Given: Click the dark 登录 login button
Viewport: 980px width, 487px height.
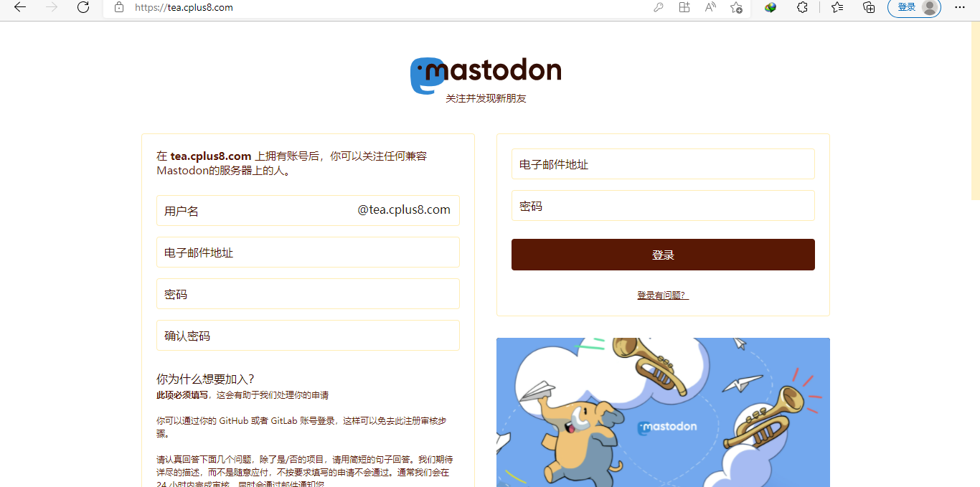Looking at the screenshot, I should click(x=663, y=255).
